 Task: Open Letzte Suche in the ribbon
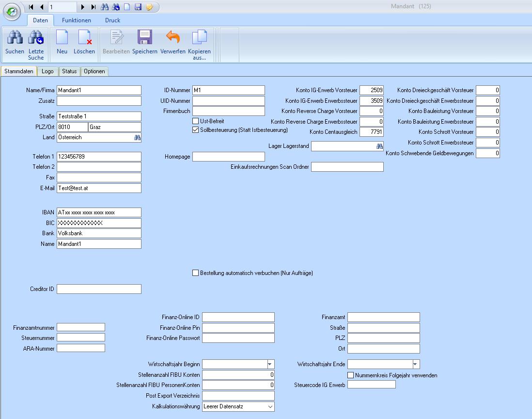point(36,38)
